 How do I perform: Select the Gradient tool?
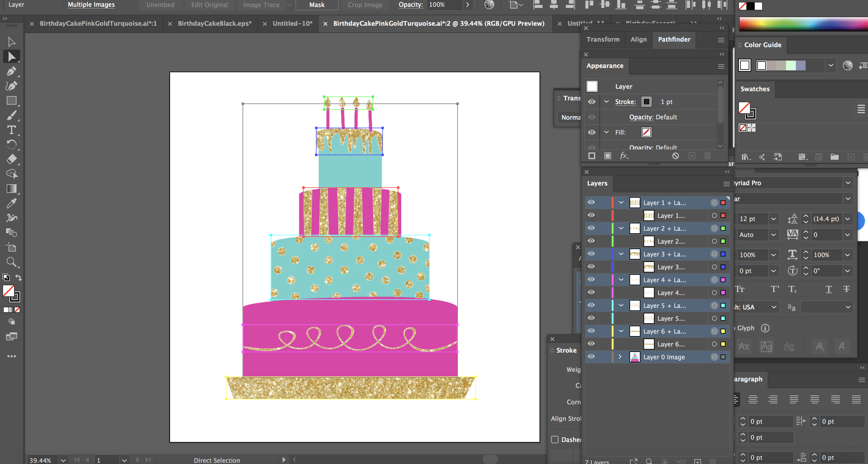click(11, 189)
